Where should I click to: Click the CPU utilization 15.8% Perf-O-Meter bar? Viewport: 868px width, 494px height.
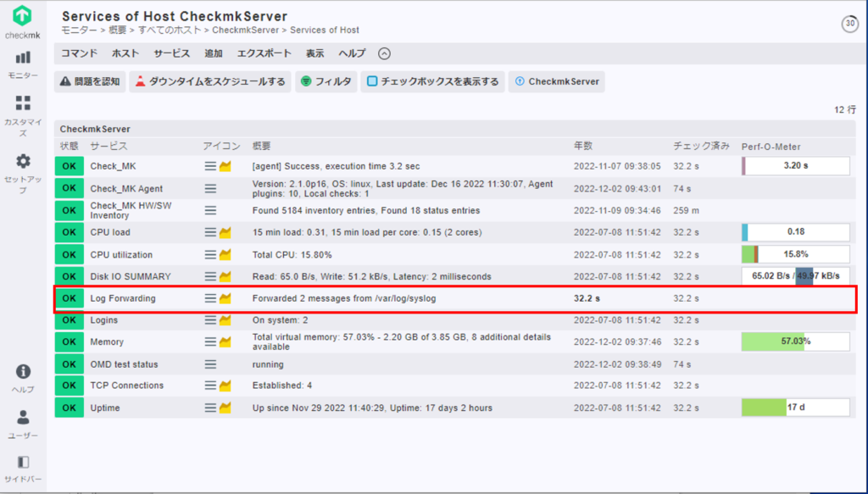tap(795, 254)
